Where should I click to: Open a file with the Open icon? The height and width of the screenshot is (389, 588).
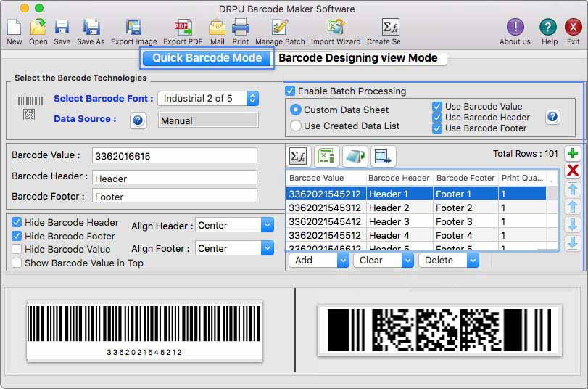[38, 28]
